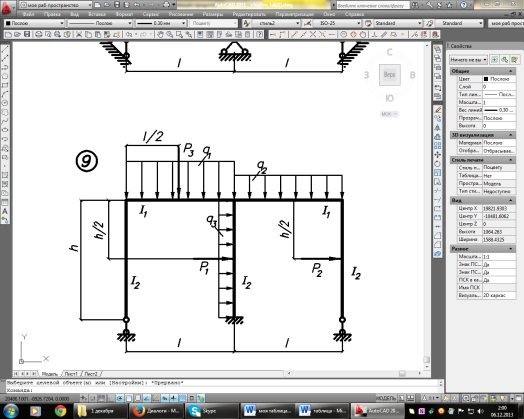Image resolution: width=524 pixels, height=419 pixels.
Task: Click the Help question mark toolbar icon
Action: click(259, 34)
